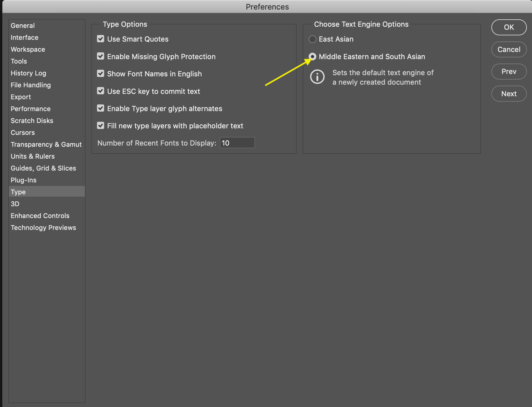Go to previous preferences page with Prev
The height and width of the screenshot is (407, 532).
coord(509,72)
